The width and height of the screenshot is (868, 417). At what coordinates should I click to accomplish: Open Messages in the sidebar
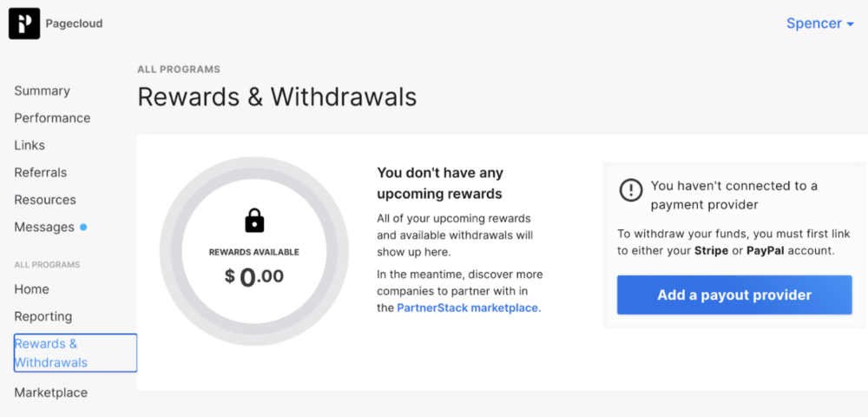point(44,227)
